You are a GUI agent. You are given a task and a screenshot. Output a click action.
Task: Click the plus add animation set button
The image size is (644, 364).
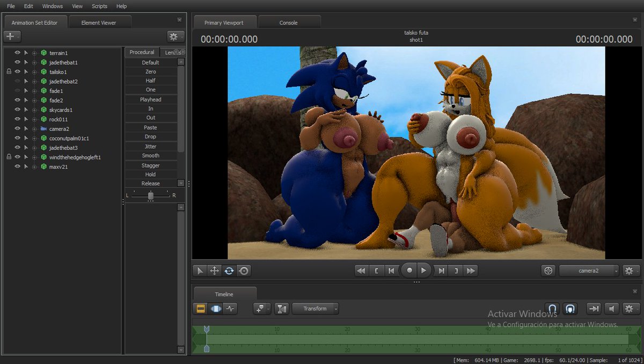click(12, 37)
